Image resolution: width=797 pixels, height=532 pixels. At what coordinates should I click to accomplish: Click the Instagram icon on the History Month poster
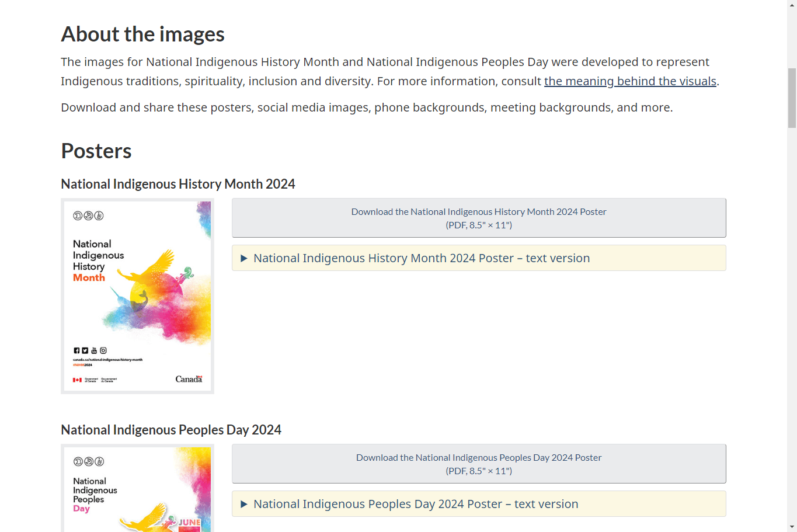click(x=103, y=350)
